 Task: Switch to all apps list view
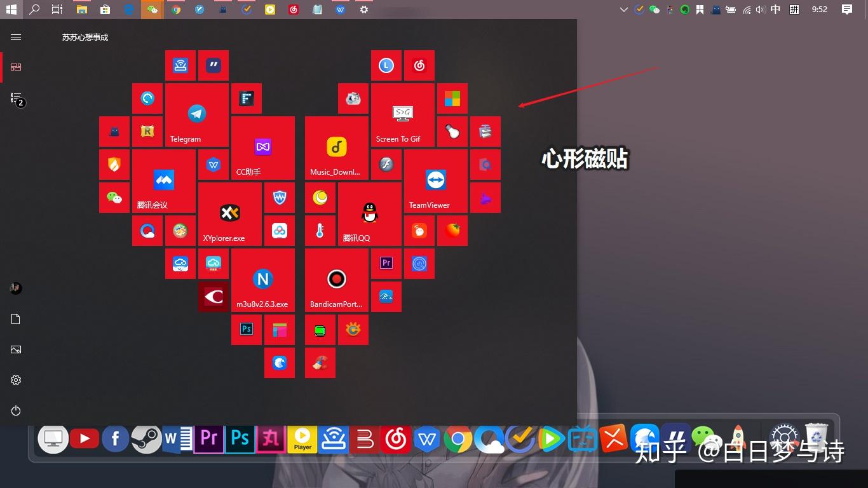16,98
